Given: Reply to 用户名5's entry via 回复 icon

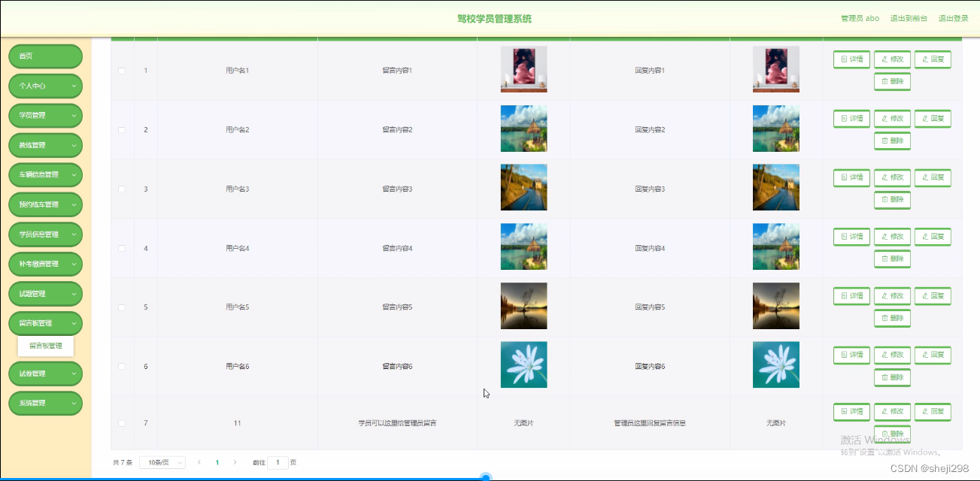Looking at the screenshot, I should coord(933,295).
